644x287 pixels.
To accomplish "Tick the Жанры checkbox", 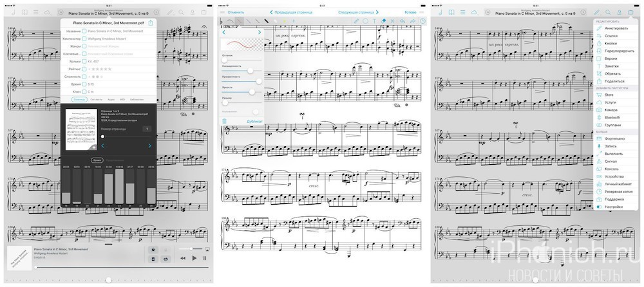I will tap(84, 46).
